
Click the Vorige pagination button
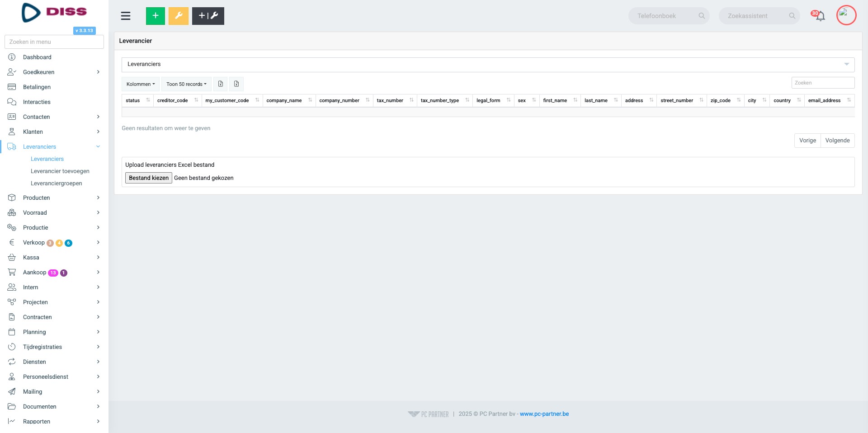coord(807,141)
